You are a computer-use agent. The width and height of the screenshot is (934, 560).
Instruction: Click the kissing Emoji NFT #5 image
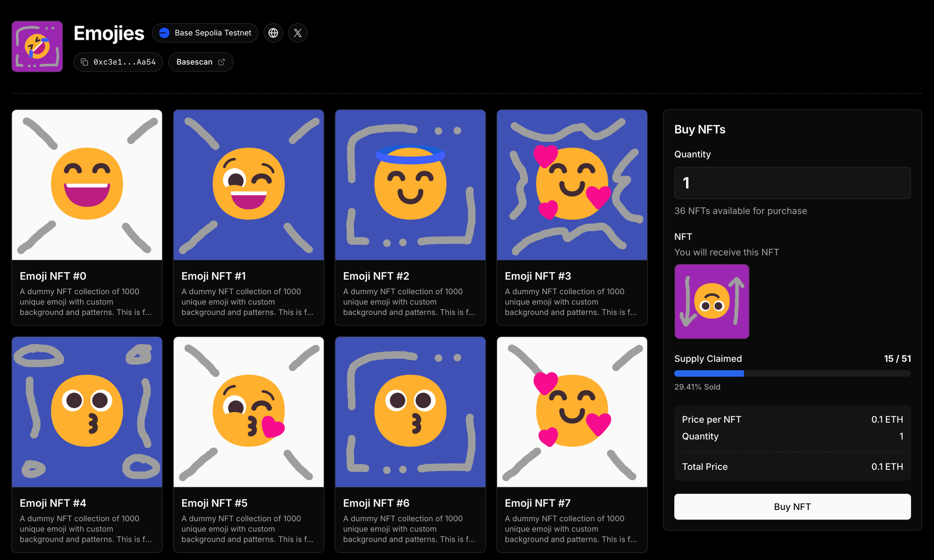pos(248,412)
